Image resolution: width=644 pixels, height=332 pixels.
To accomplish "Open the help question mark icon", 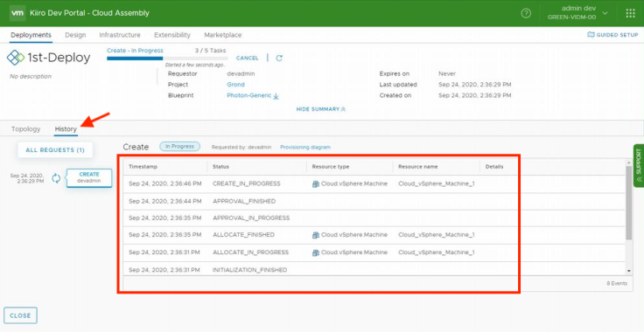I will (526, 13).
